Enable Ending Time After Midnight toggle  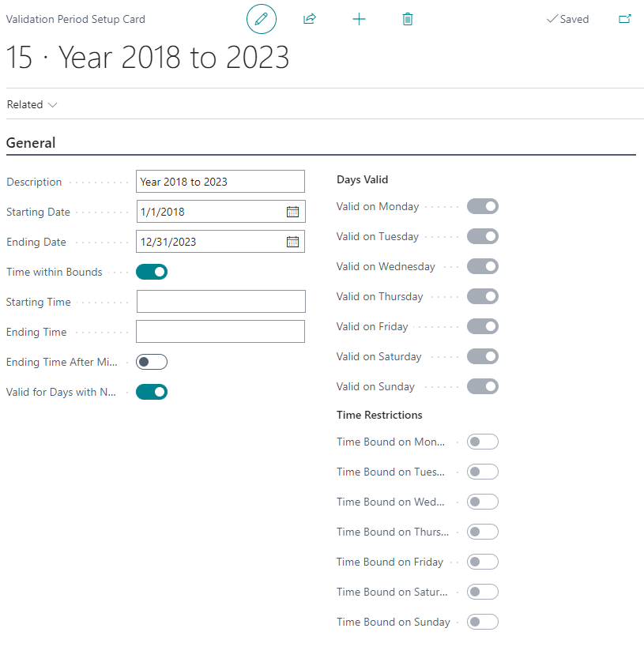pos(152,362)
